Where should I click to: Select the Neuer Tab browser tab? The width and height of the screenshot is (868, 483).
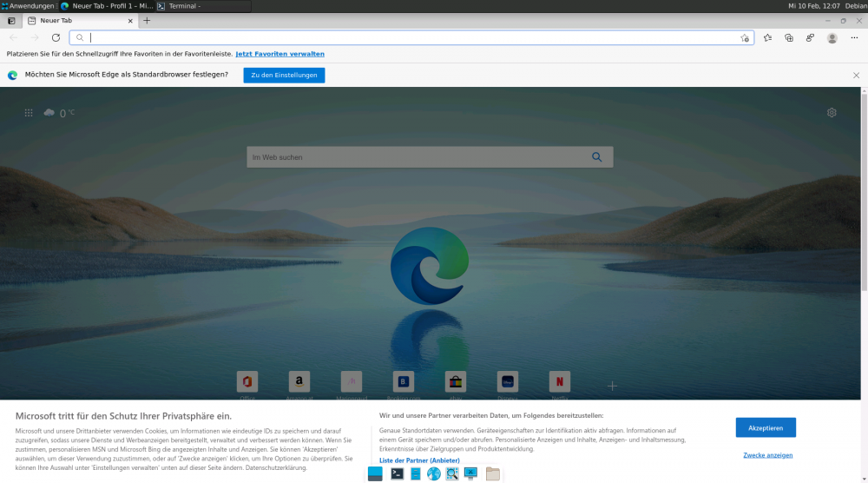[80, 21]
